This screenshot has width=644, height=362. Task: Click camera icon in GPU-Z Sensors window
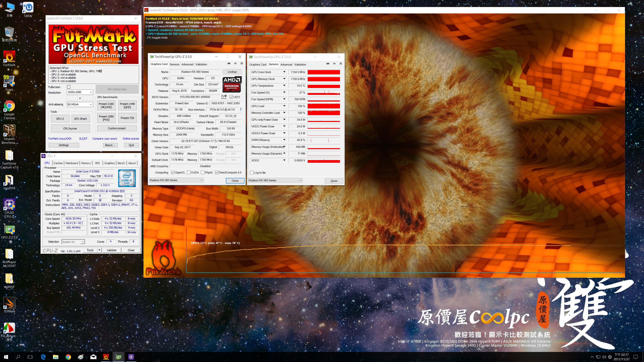(x=328, y=64)
